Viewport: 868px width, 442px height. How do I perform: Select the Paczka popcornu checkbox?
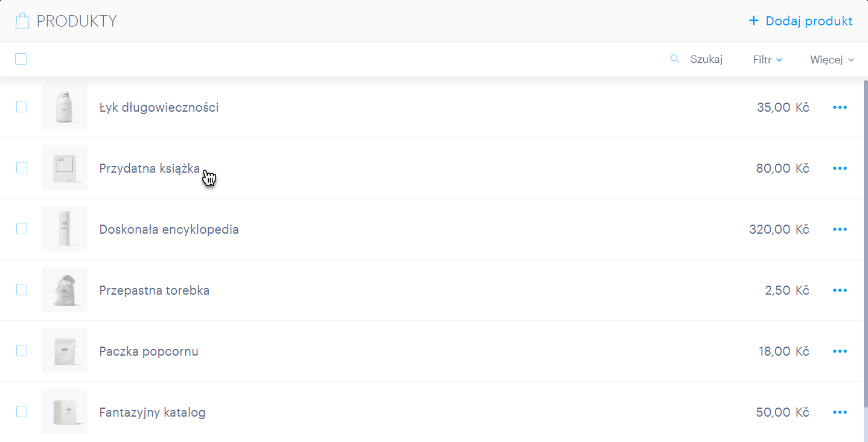click(x=22, y=351)
